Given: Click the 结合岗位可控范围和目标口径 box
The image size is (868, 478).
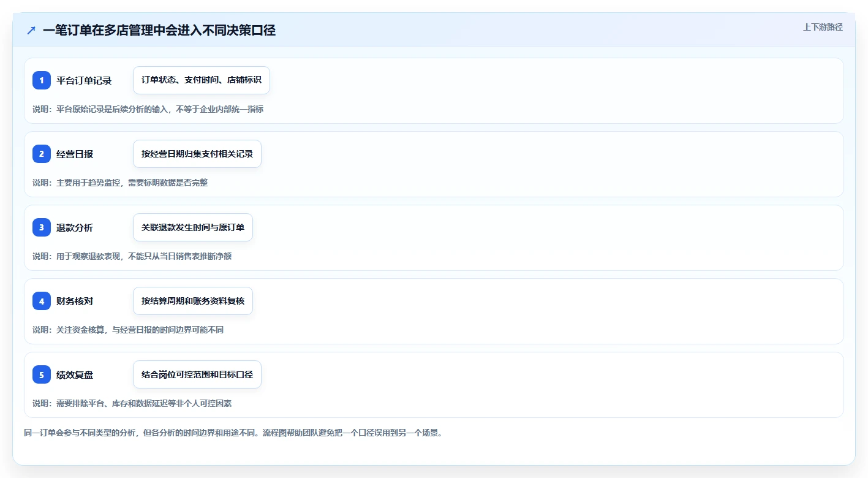Looking at the screenshot, I should [197, 374].
